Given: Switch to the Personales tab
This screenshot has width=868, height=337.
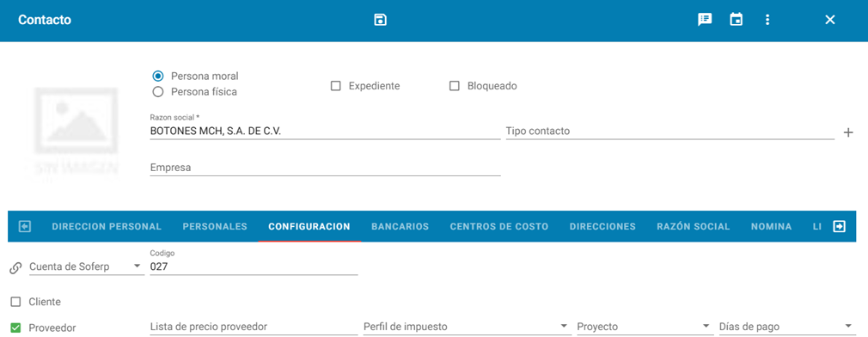Looking at the screenshot, I should [215, 226].
